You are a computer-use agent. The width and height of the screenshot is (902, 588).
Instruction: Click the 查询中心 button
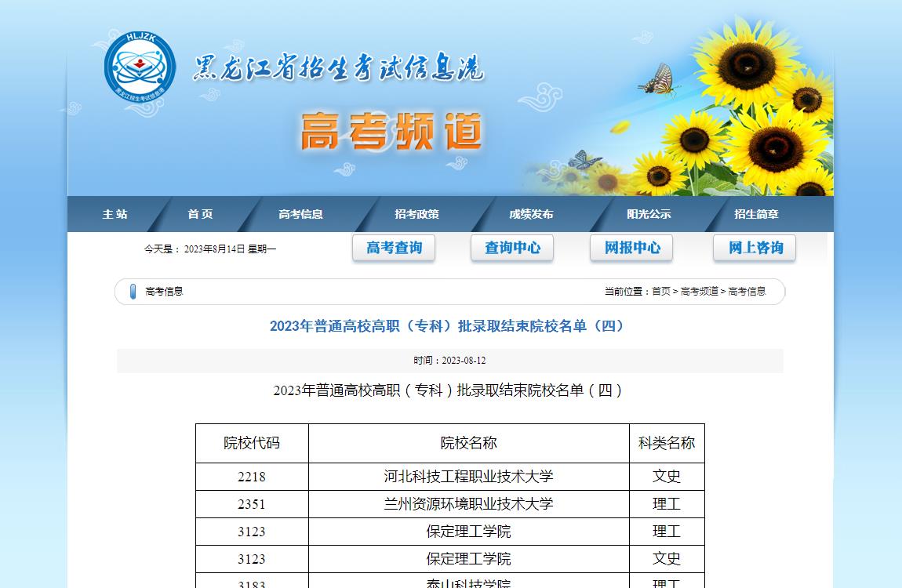(x=512, y=248)
